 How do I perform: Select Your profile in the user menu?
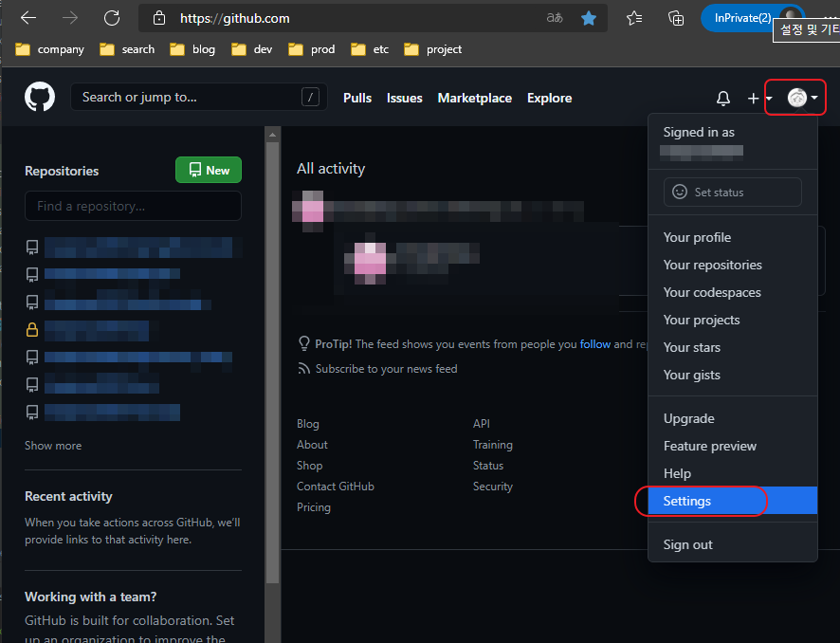[732, 237]
